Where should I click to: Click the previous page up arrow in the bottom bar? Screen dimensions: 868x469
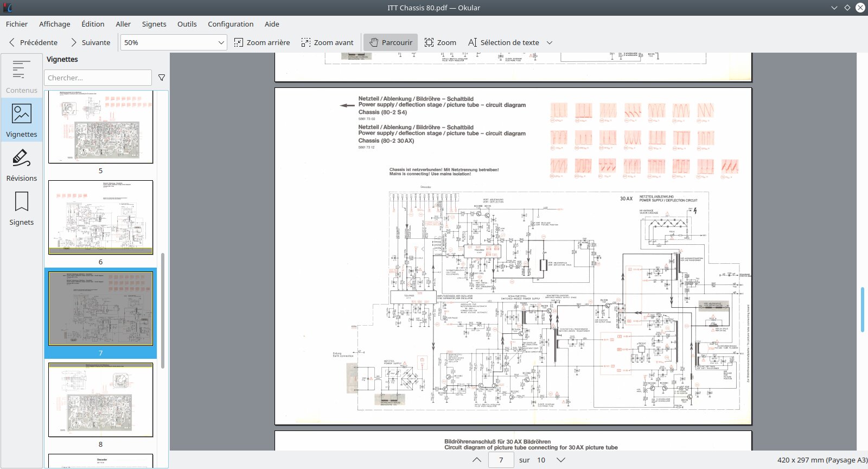tap(477, 460)
